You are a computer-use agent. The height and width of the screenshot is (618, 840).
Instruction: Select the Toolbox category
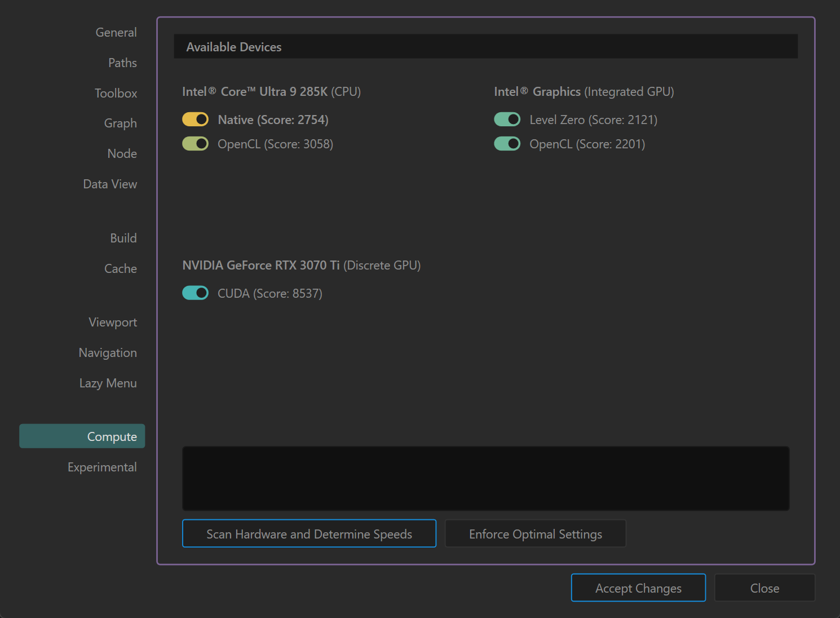click(x=116, y=94)
